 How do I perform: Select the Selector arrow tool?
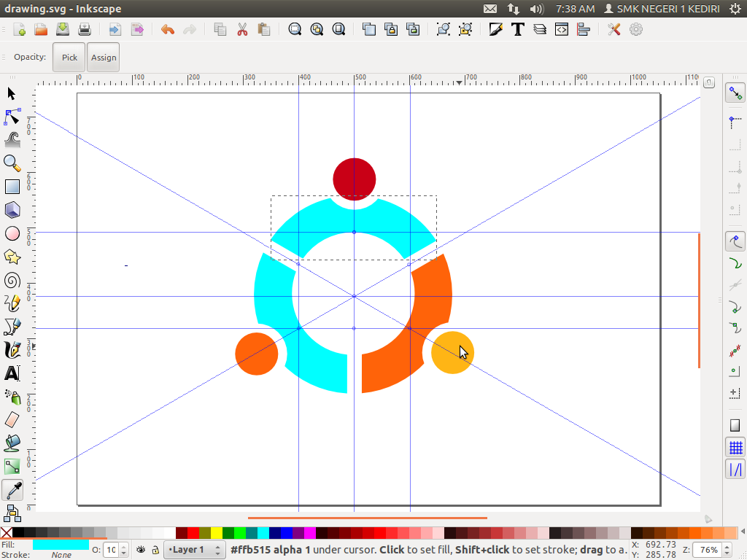[x=12, y=94]
